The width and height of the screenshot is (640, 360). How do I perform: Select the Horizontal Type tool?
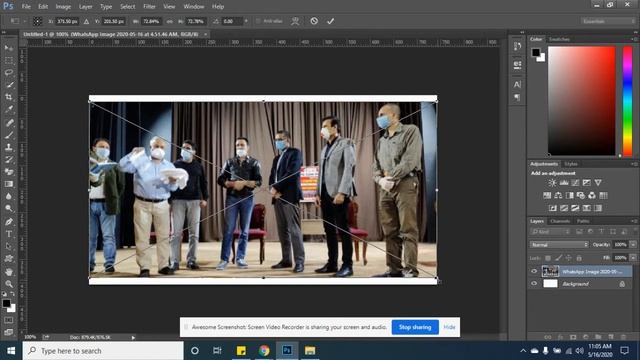click(x=9, y=234)
